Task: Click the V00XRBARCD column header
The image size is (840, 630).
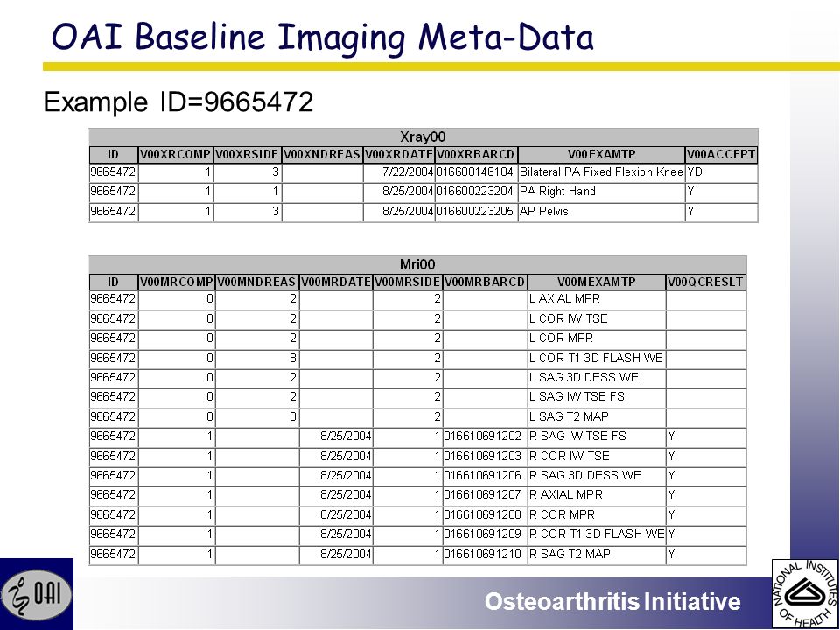Action: (476, 155)
